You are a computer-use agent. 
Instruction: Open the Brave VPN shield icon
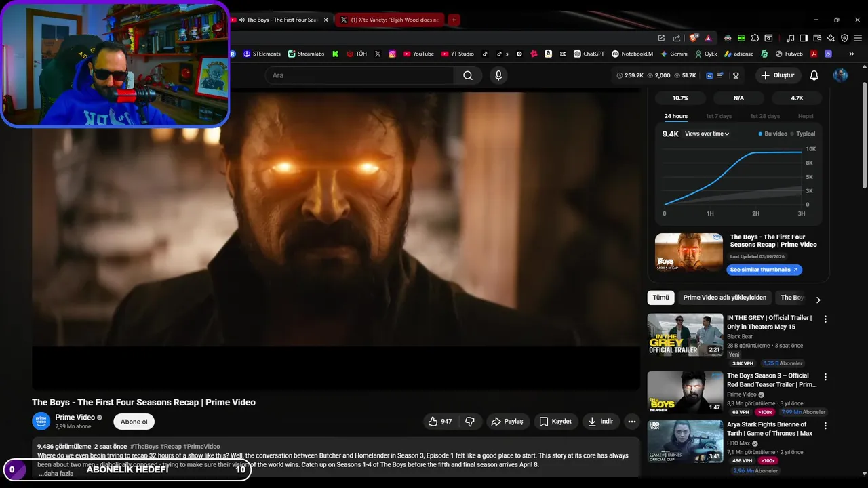[844, 38]
